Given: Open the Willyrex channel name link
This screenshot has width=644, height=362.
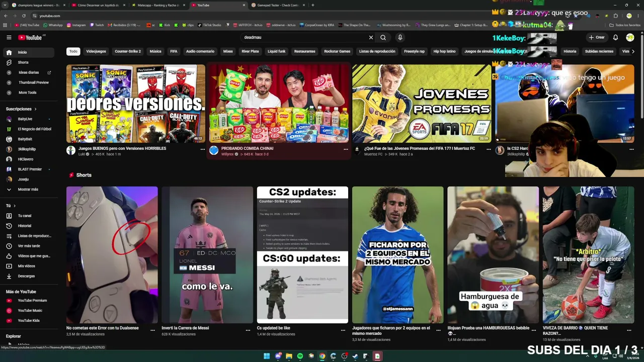Looking at the screenshot, I should coord(227,154).
